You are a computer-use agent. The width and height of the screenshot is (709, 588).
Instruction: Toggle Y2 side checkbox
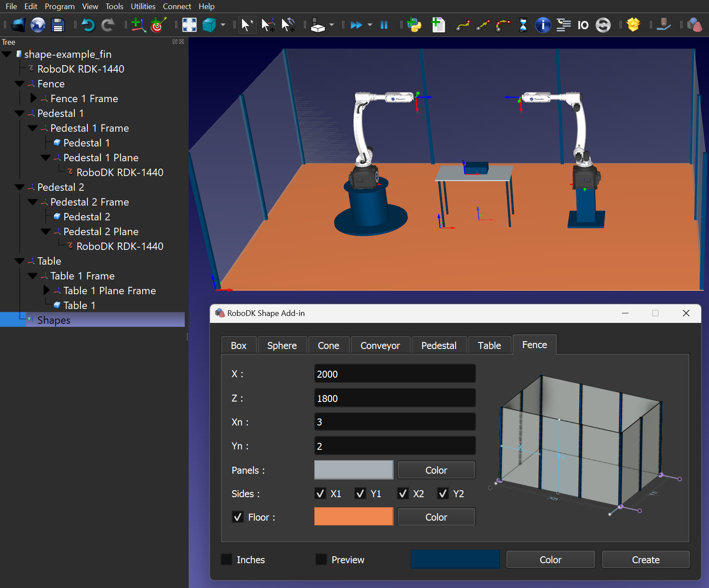(x=443, y=493)
